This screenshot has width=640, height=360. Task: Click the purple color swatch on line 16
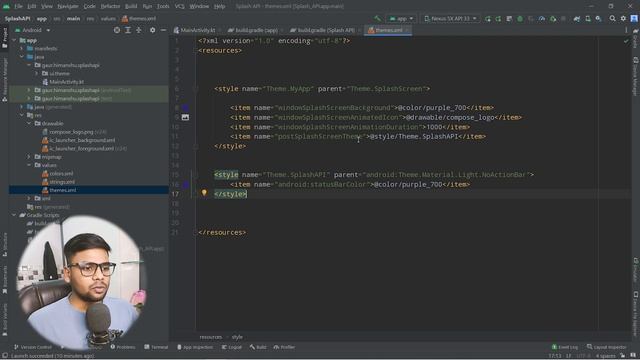click(185, 184)
